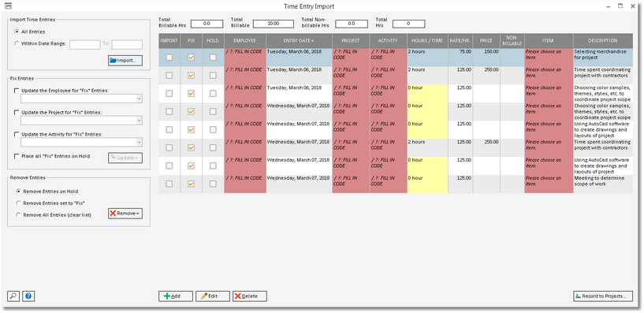Click the Total Hrs field
Screen dimensions: 644x313
coord(408,24)
